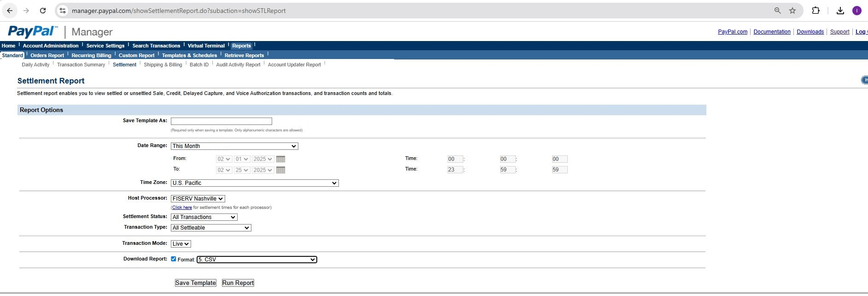Open the Home menu

(x=8, y=46)
